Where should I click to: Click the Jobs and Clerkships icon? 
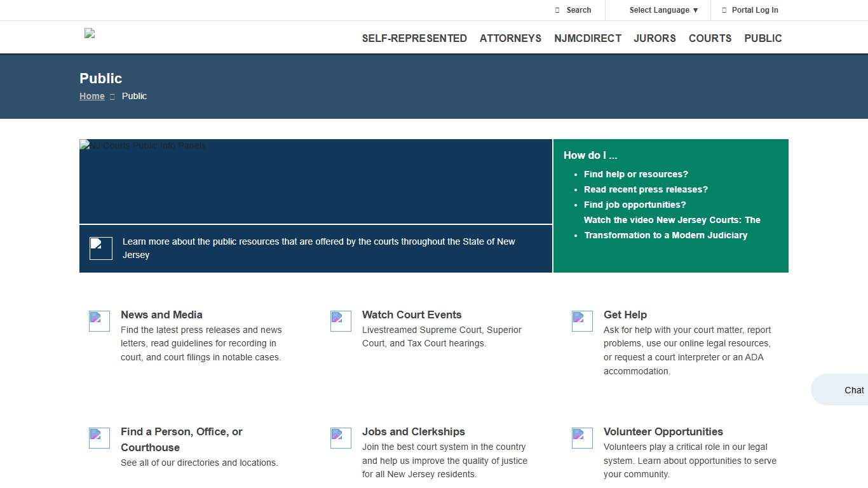click(x=341, y=438)
